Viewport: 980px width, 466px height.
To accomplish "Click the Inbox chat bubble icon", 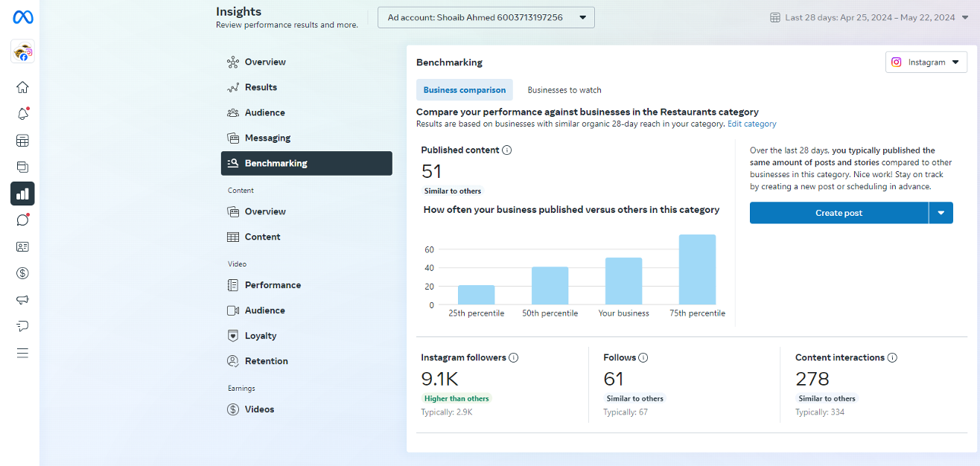I will [22, 220].
